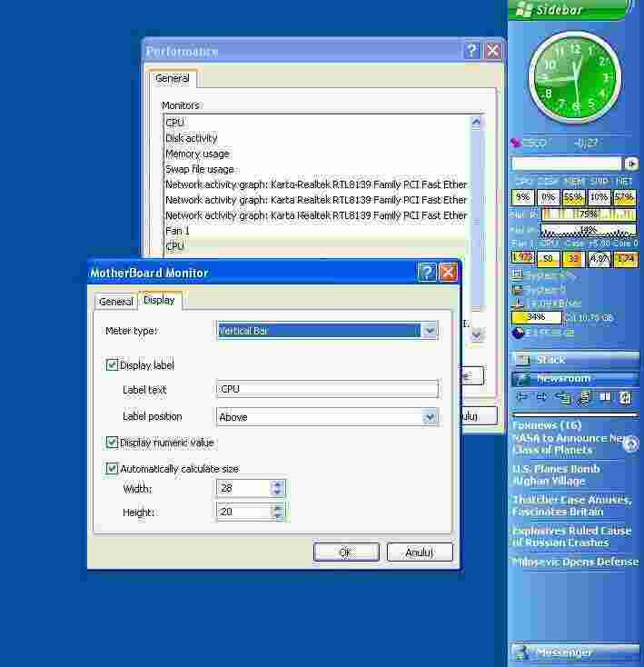Disable Automatically calculate size option
The width and height of the screenshot is (644, 667).
[112, 469]
